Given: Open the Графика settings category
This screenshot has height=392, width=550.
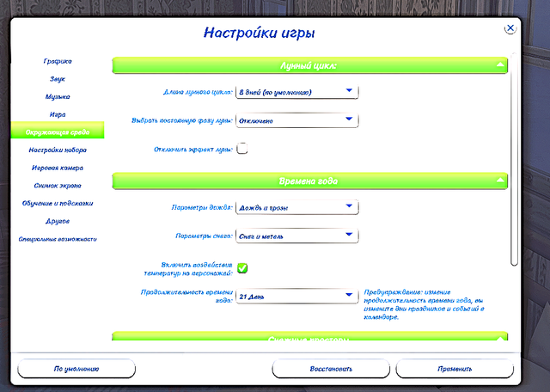Looking at the screenshot, I should point(58,61).
